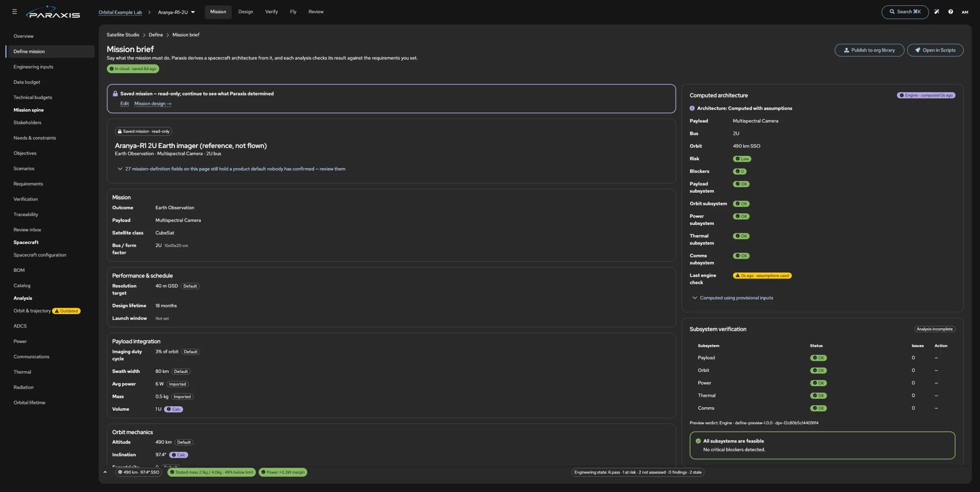The height and width of the screenshot is (492, 980).
Task: Open Engineering inputs in the sidebar
Action: [x=50, y=67]
